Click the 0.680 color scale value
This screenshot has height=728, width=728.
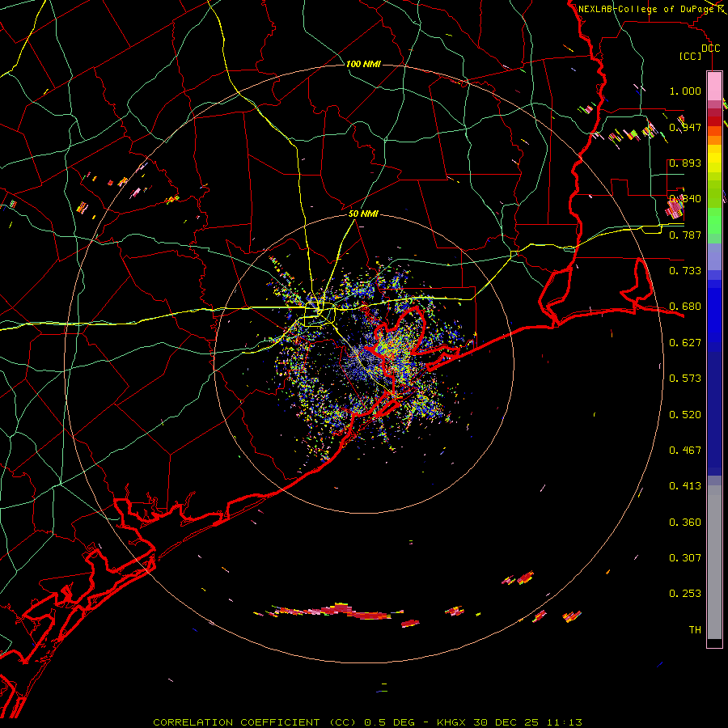coord(685,307)
